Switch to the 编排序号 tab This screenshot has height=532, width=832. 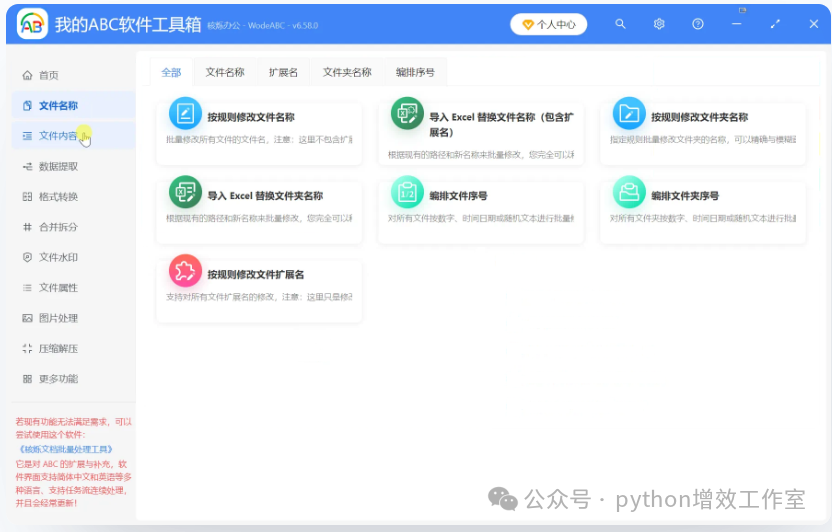tap(415, 72)
